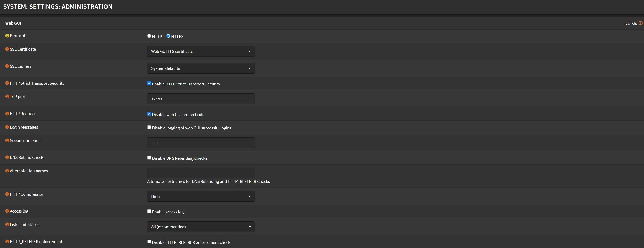Focus the Alternate Hostnames text box

(x=201, y=173)
